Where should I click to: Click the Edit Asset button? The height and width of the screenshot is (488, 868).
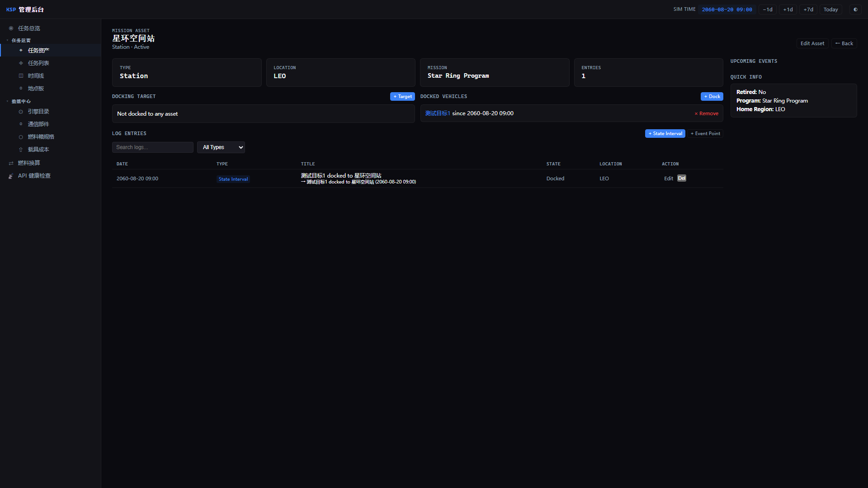812,43
